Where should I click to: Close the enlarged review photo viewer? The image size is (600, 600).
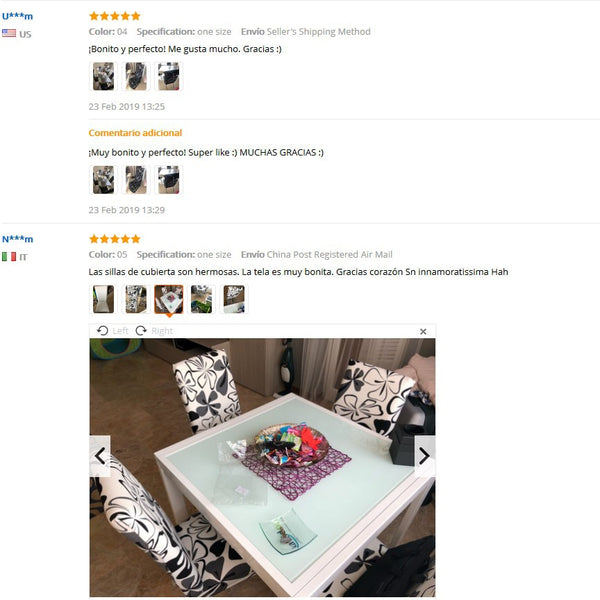coord(423,331)
